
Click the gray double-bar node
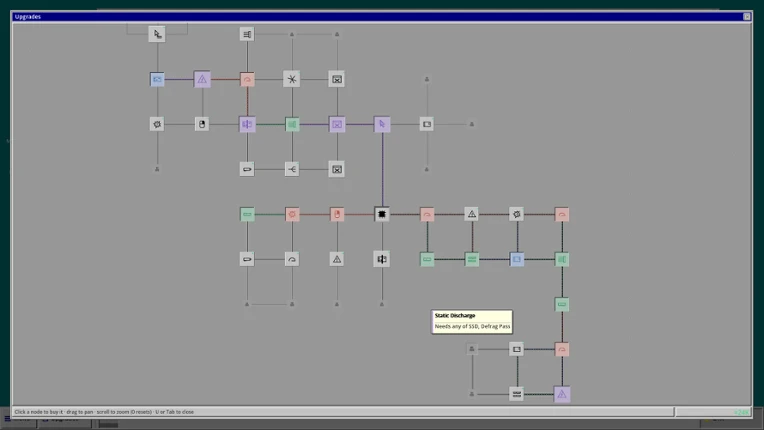[x=516, y=394]
